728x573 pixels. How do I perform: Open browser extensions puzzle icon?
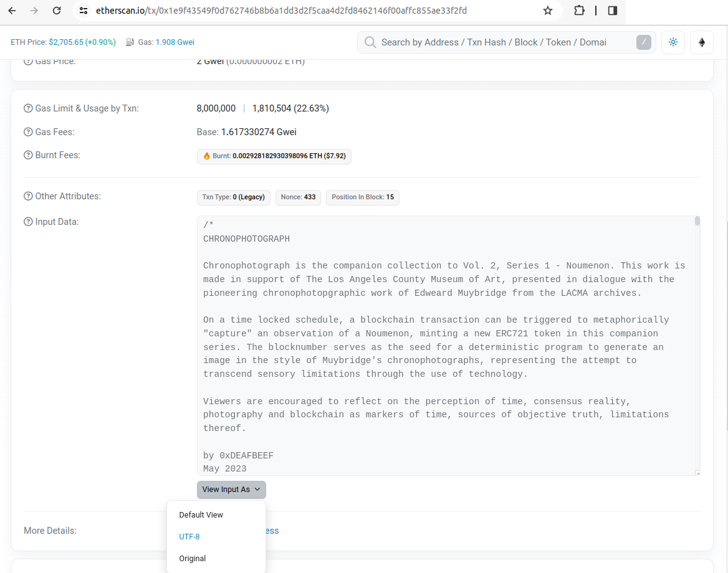579,10
